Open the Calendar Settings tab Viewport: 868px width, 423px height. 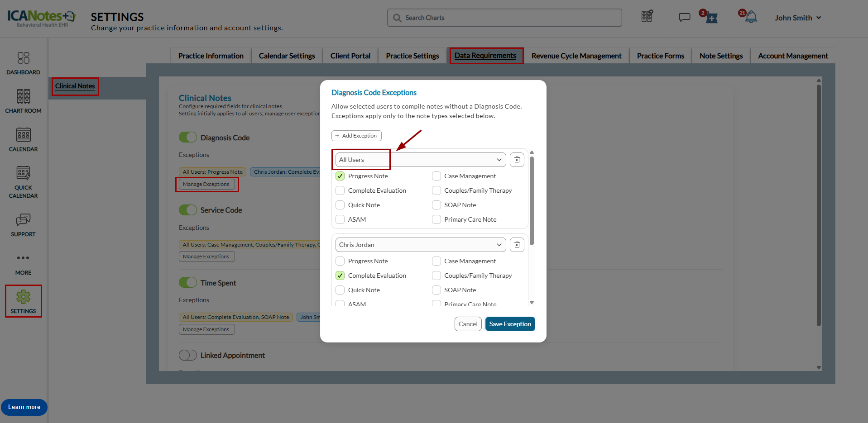click(x=287, y=56)
